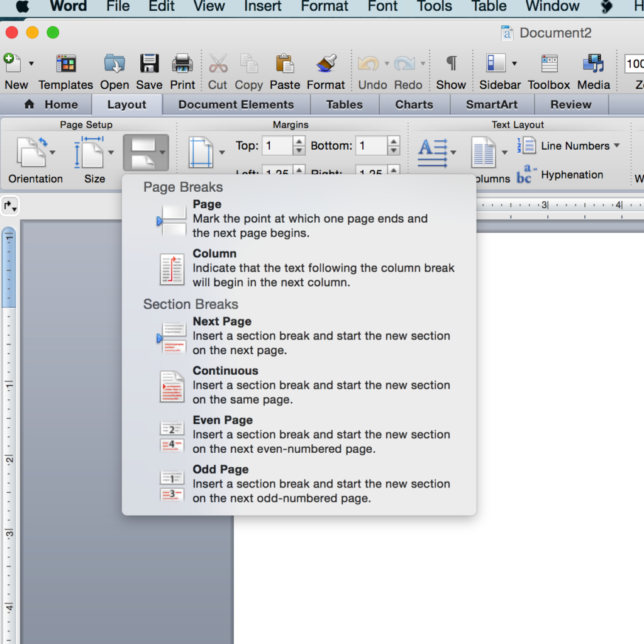Click the Save floppy disk icon
The height and width of the screenshot is (644, 644).
(x=149, y=64)
